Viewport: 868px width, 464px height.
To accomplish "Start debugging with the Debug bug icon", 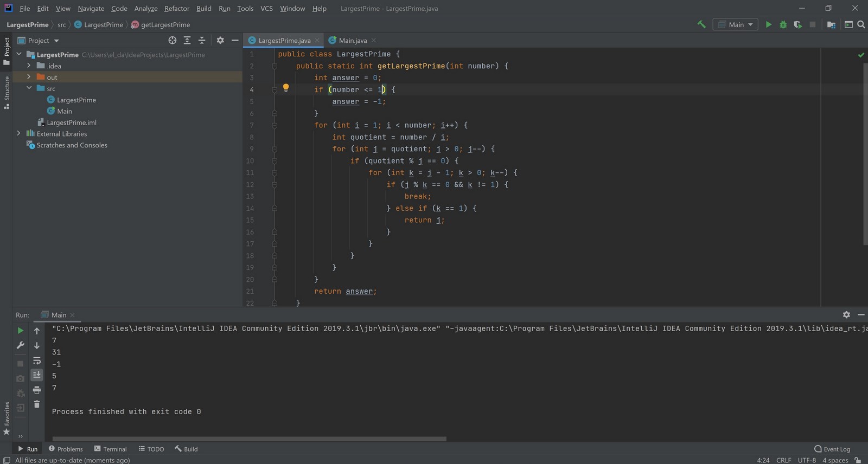I will (x=783, y=24).
